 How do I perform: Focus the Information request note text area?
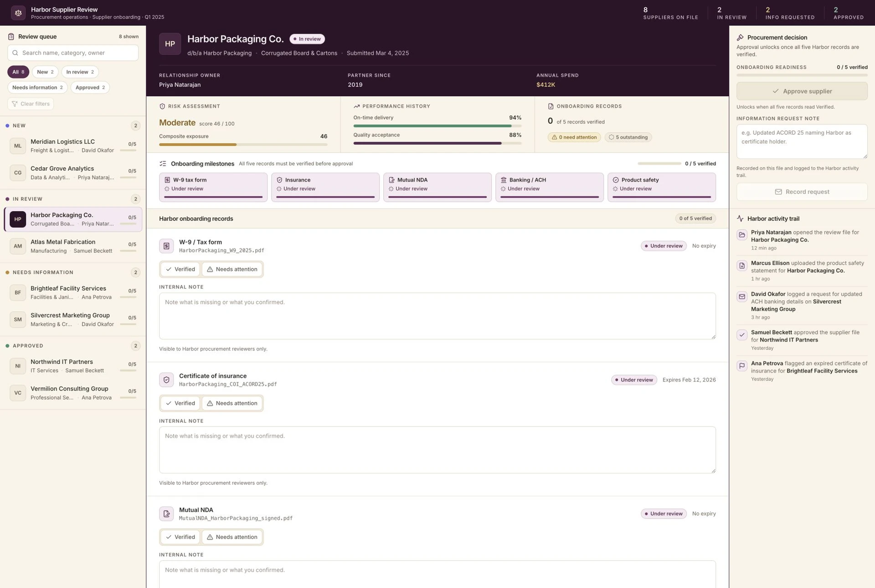click(802, 142)
